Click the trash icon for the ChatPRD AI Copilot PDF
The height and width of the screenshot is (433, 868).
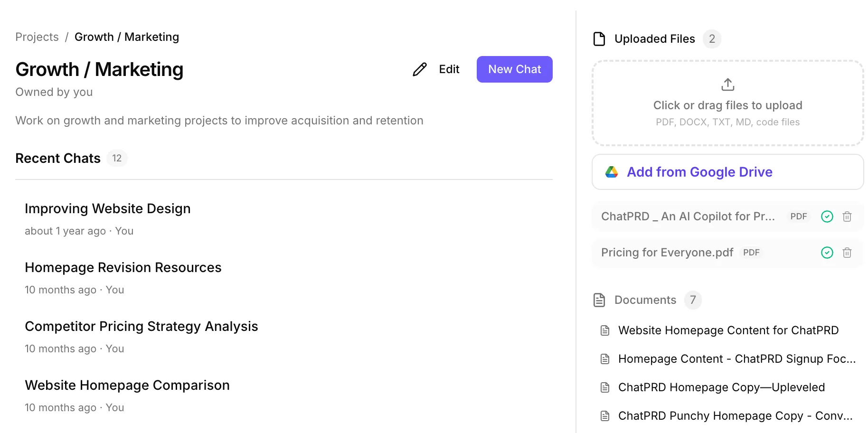point(847,216)
